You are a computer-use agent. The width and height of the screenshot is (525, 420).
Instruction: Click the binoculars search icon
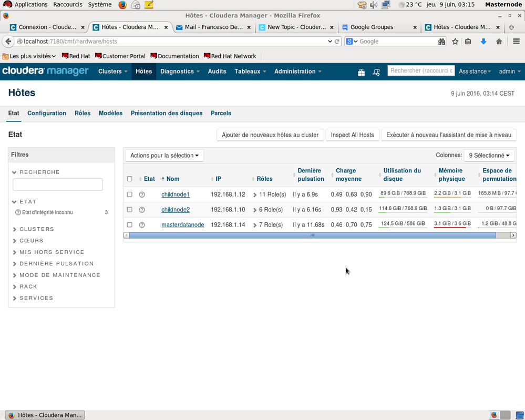point(441,42)
